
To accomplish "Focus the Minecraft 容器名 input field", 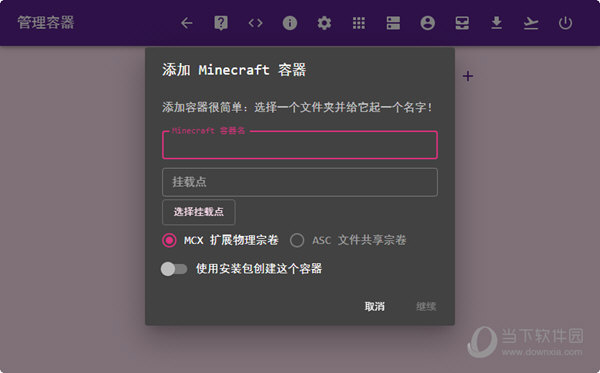I will (x=300, y=145).
